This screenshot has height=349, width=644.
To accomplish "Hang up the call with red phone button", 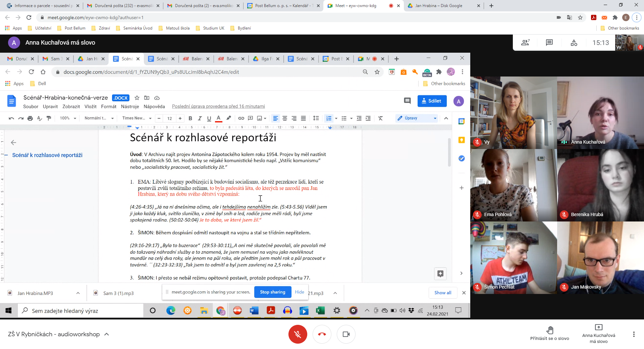I will 322,334.
